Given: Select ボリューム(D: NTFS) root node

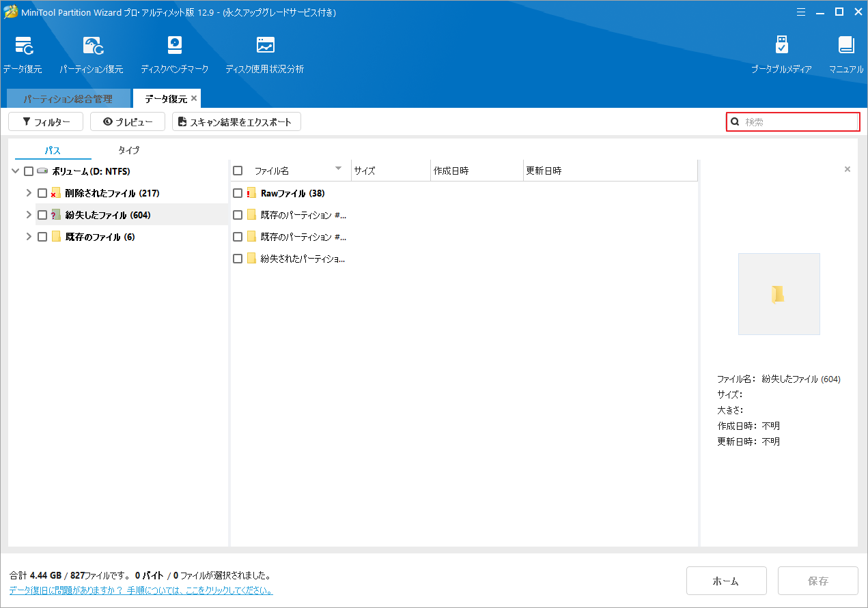Looking at the screenshot, I should [x=91, y=171].
